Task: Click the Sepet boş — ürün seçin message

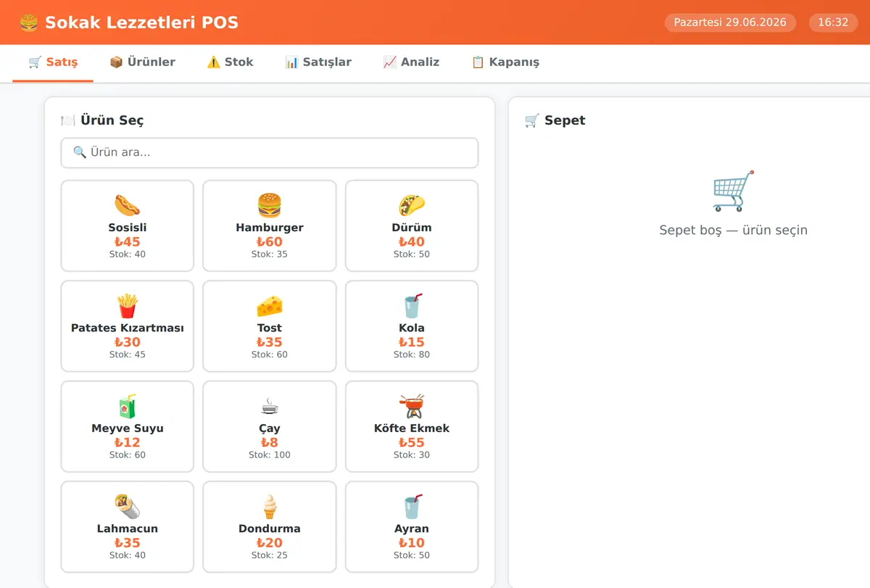Action: [x=733, y=230]
